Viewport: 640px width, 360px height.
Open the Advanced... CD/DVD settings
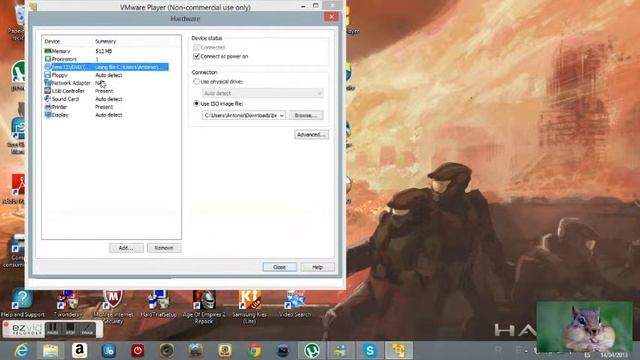point(311,134)
